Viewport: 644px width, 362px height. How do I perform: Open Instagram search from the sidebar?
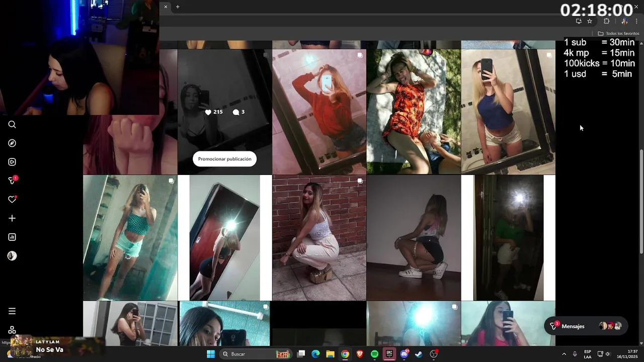coord(12,125)
